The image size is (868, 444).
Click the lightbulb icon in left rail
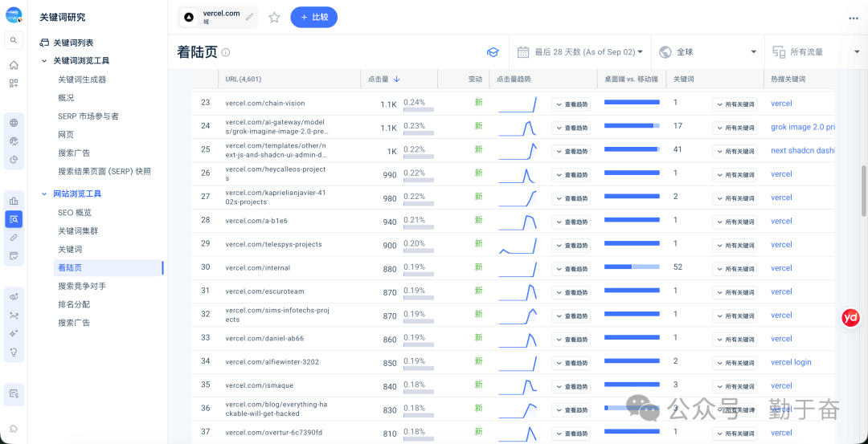[14, 352]
